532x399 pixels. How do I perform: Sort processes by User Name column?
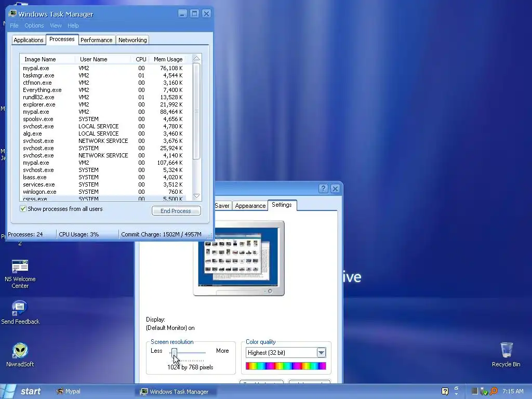click(103, 59)
